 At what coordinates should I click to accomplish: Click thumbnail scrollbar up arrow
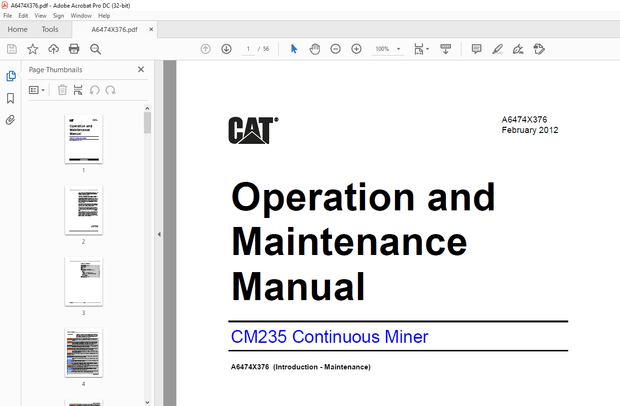147,108
